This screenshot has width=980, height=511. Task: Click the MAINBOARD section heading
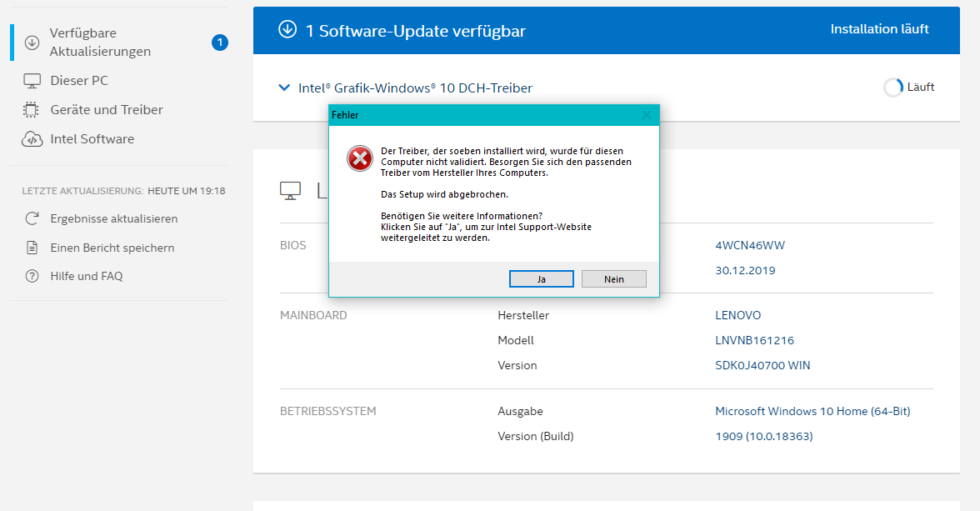pyautogui.click(x=313, y=315)
